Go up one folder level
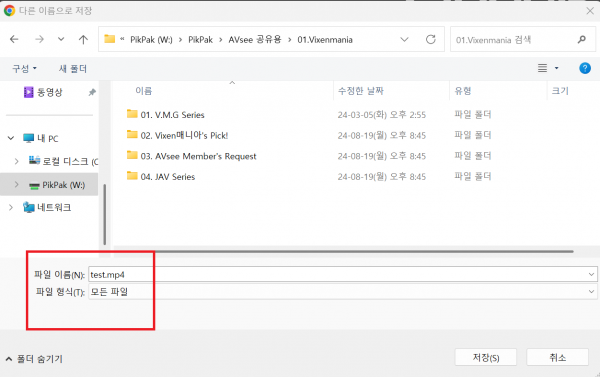 tap(83, 39)
